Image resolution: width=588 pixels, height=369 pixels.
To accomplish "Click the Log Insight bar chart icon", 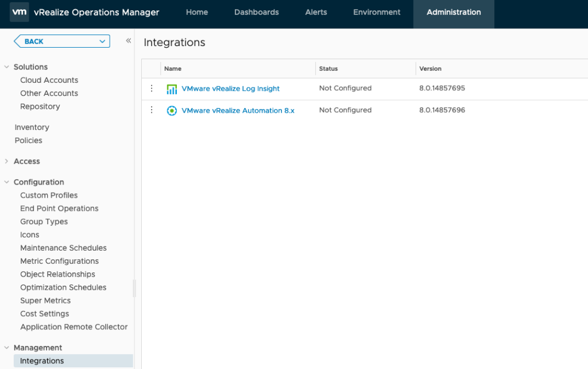I will point(172,89).
